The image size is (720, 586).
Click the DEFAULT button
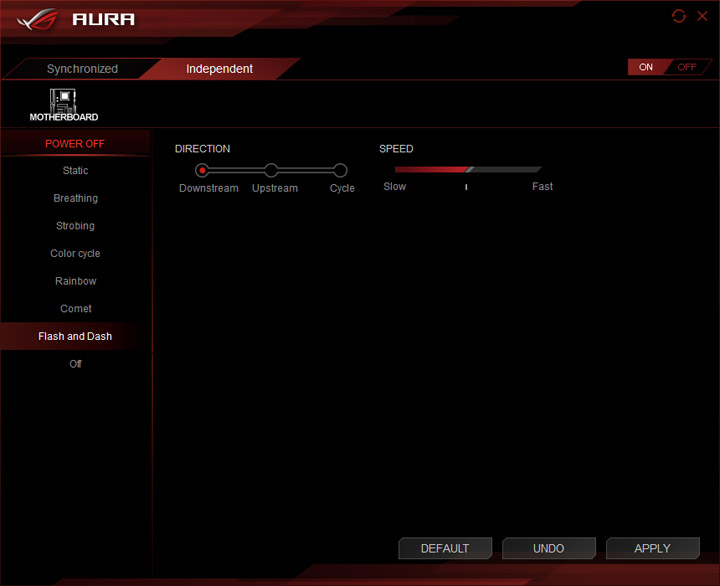[x=445, y=548]
